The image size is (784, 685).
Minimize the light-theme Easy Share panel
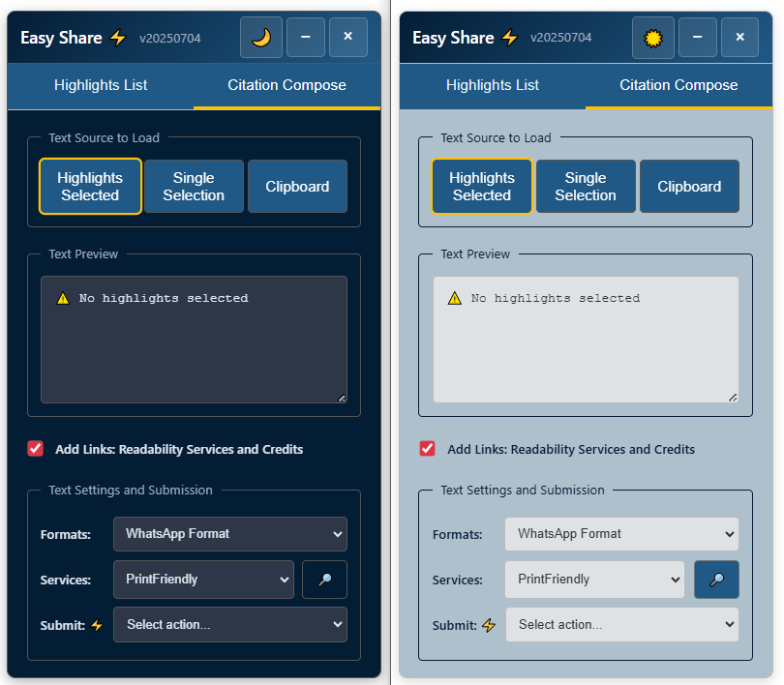(698, 37)
